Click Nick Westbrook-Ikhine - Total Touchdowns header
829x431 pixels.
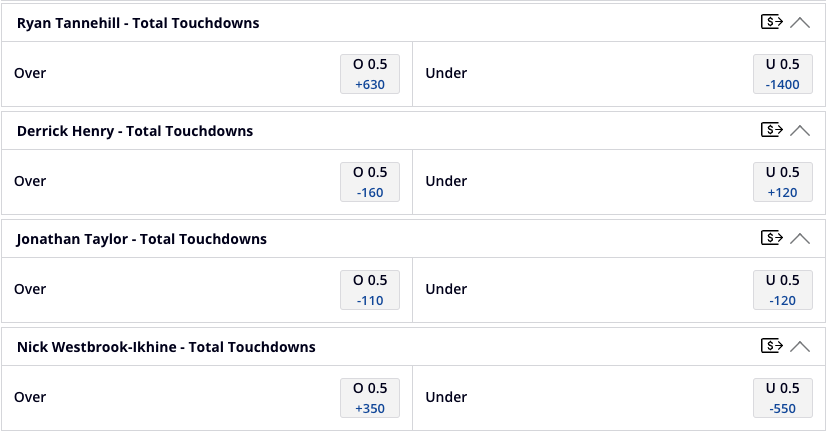[x=166, y=347]
